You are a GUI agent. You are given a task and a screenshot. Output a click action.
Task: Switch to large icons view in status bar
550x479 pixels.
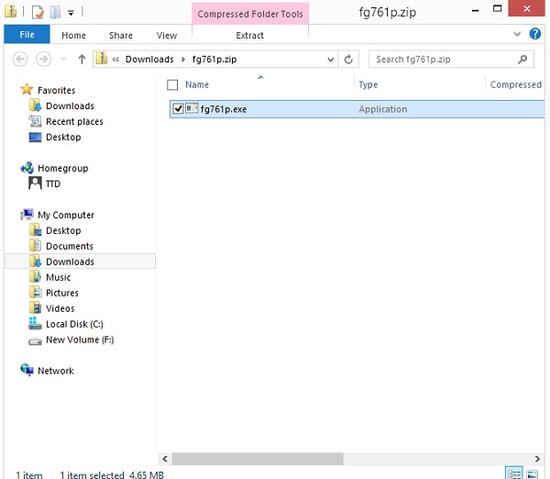pyautogui.click(x=532, y=474)
